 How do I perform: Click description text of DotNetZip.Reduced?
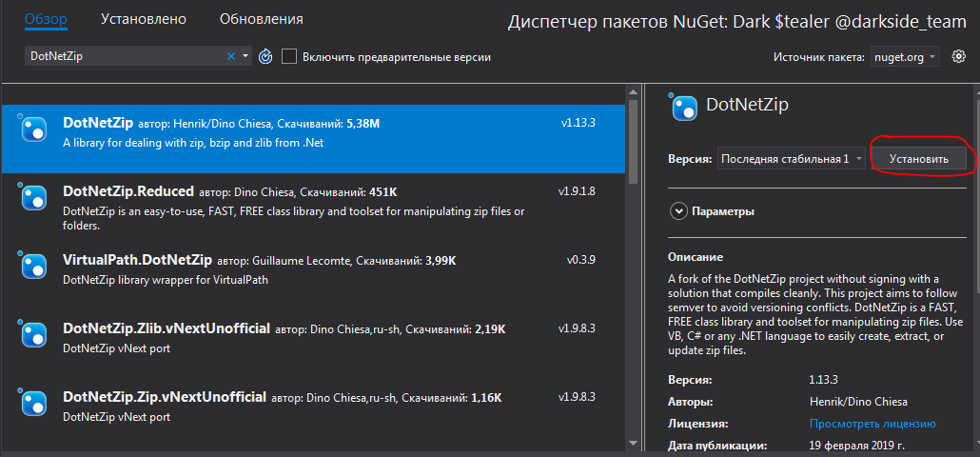pyautogui.click(x=294, y=219)
